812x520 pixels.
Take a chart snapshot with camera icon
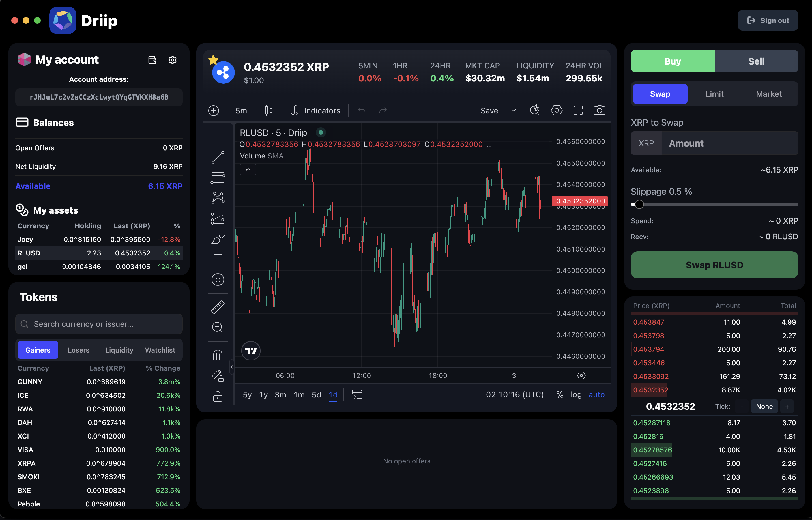(599, 110)
